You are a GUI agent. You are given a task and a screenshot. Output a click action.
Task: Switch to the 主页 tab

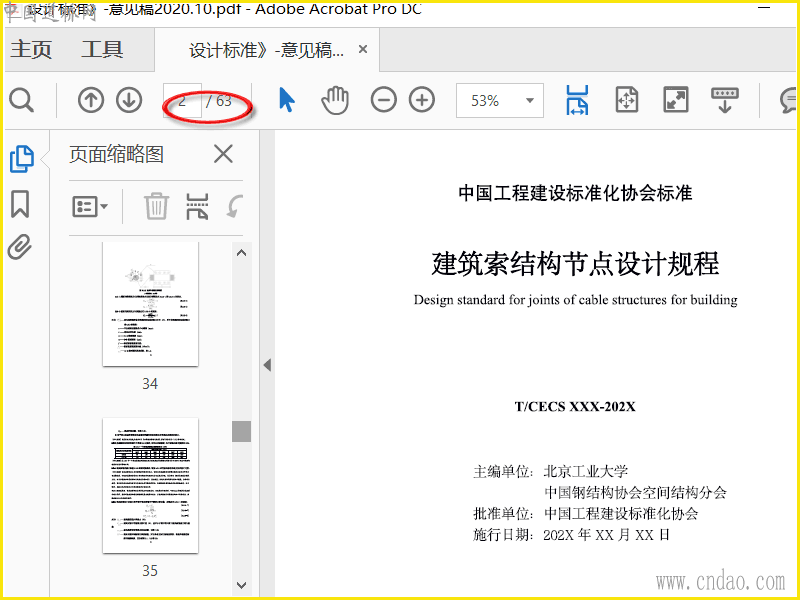pos(31,49)
